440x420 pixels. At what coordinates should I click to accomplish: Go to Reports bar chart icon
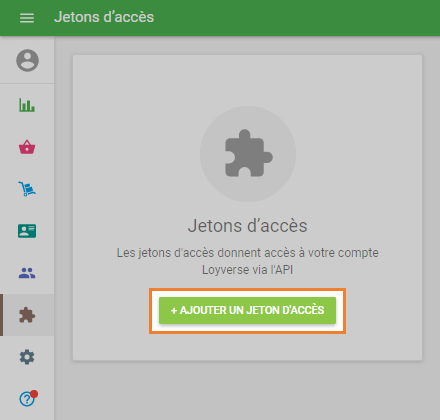(x=27, y=105)
